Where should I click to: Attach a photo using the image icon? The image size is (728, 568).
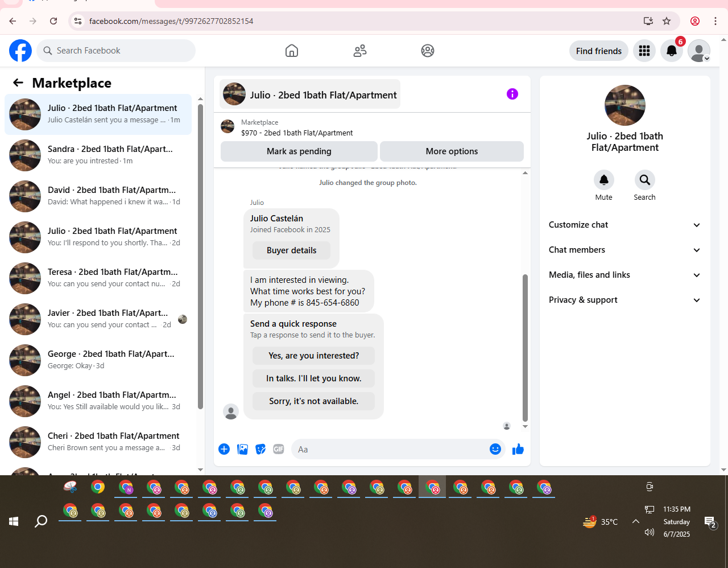click(x=242, y=449)
